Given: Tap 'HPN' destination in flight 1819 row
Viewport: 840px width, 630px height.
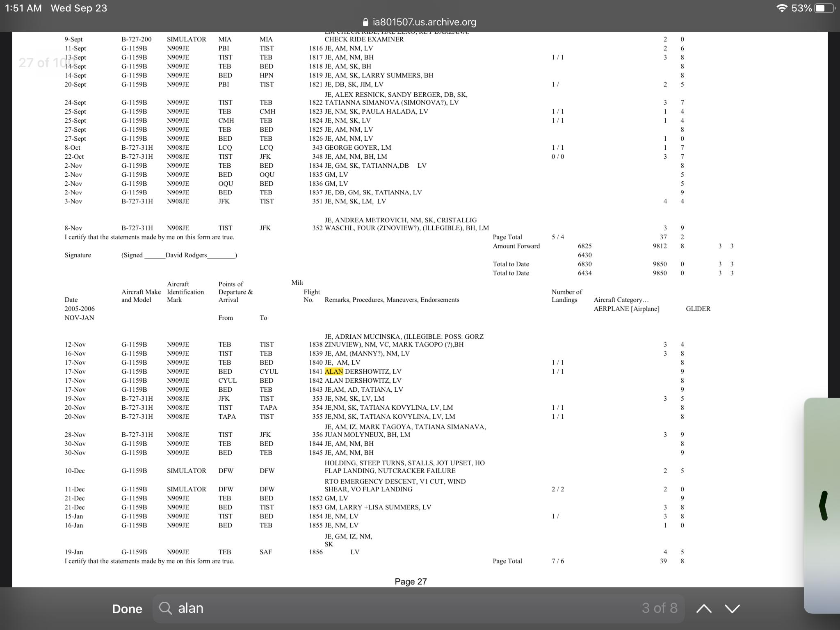Looking at the screenshot, I should point(266,75).
